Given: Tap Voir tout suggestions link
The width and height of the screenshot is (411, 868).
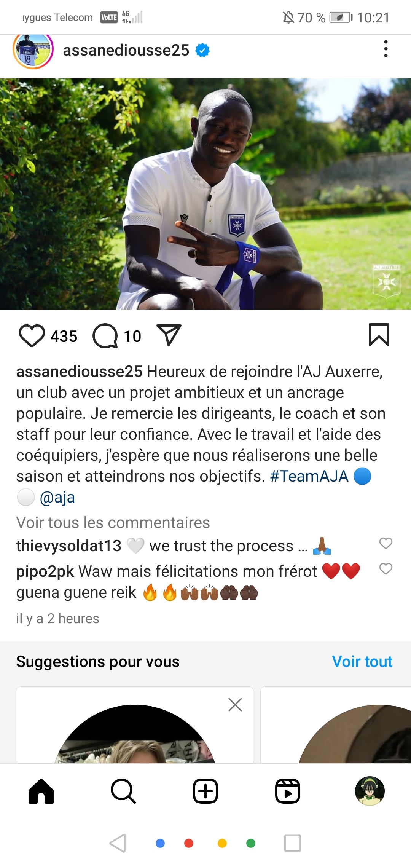Looking at the screenshot, I should (x=362, y=662).
